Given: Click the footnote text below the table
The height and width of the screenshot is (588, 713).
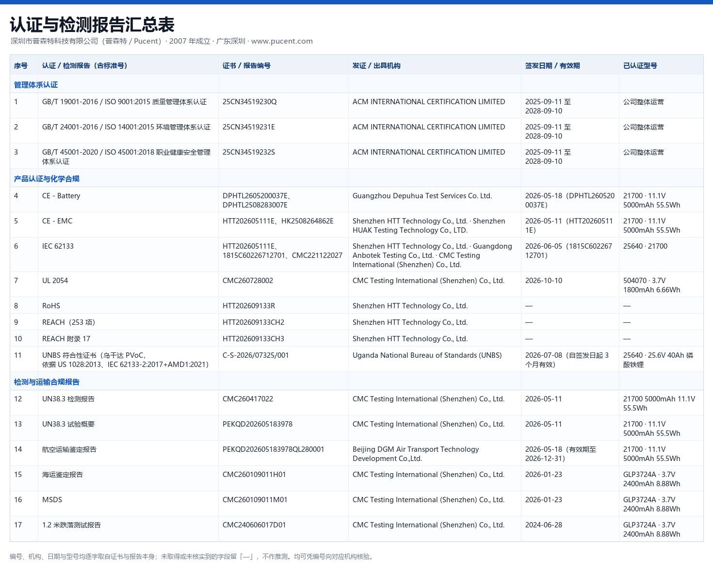Looking at the screenshot, I should (193, 556).
